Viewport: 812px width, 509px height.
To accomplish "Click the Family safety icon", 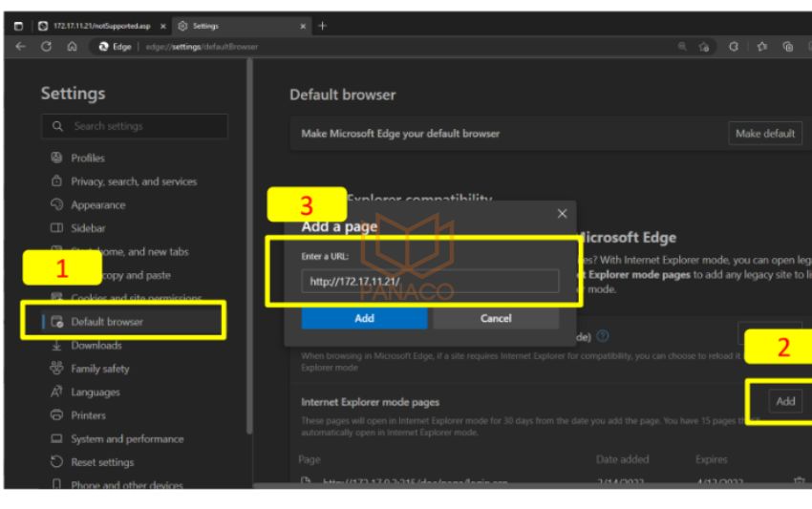I will tap(56, 368).
